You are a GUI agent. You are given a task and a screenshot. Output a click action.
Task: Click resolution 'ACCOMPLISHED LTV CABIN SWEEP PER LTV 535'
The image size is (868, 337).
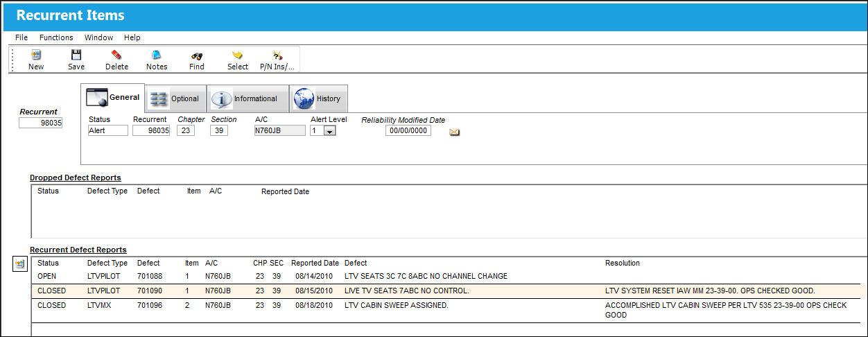[726, 310]
